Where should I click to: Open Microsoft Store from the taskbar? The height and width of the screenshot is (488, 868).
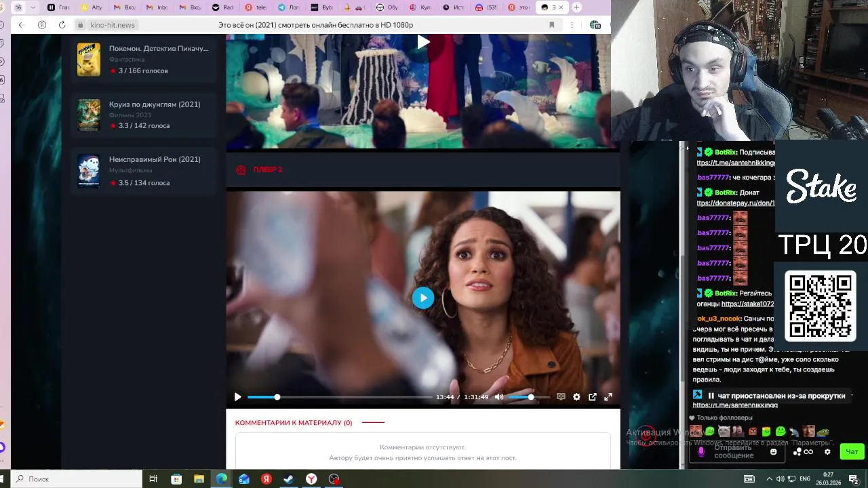[176, 479]
